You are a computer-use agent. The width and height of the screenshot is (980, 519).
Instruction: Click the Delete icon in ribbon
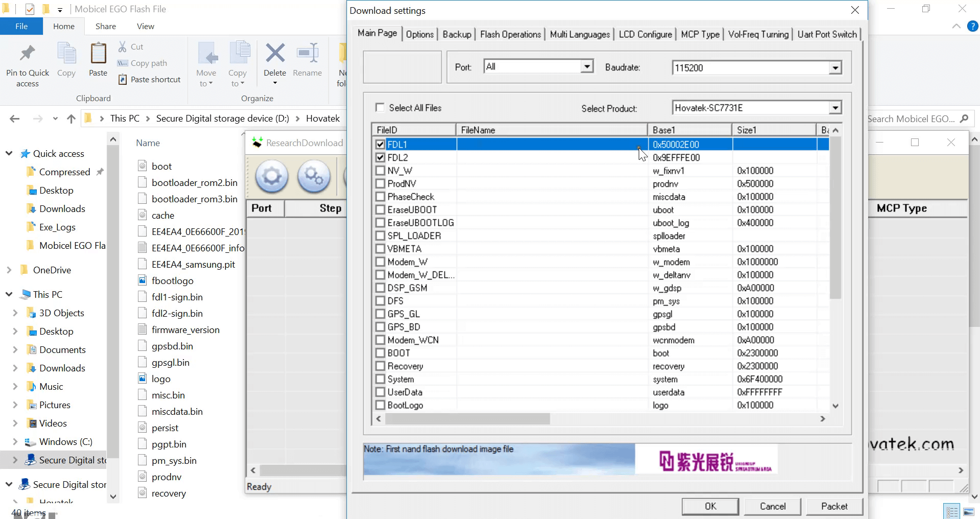[x=275, y=53]
